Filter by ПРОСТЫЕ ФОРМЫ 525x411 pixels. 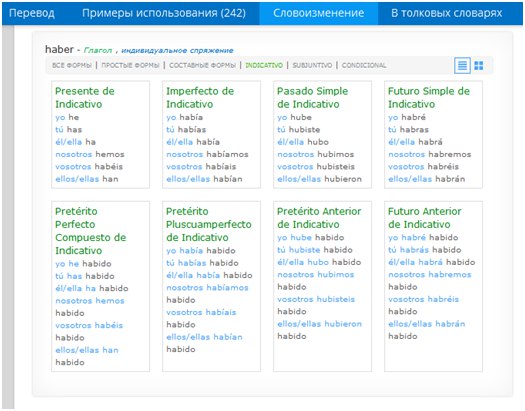click(x=130, y=65)
